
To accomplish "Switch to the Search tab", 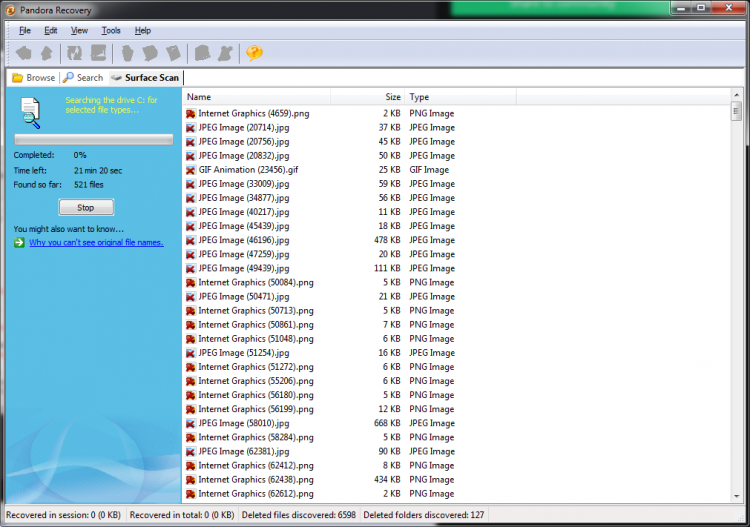I will point(83,77).
